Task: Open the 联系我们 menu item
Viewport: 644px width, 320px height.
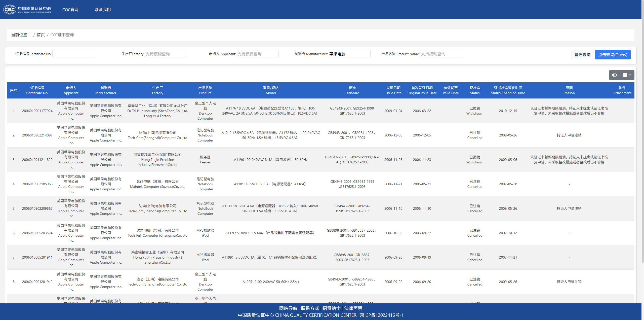Action: (x=103, y=10)
